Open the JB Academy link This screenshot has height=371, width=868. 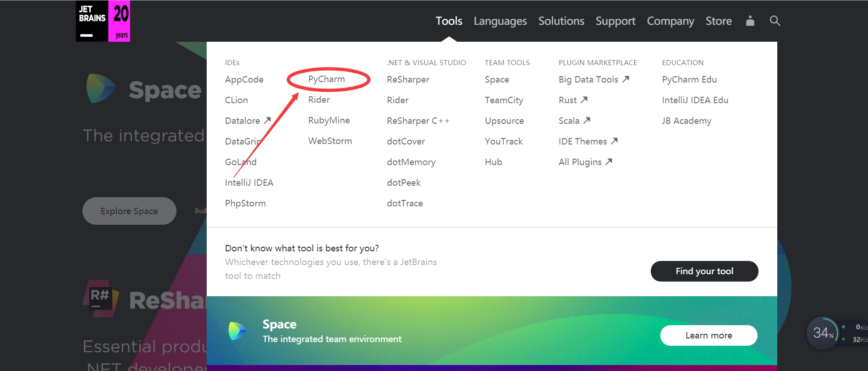(687, 121)
